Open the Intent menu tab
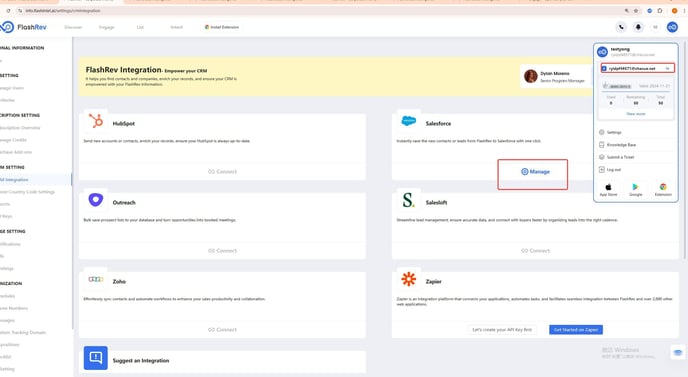This screenshot has height=377, width=688. click(x=176, y=27)
